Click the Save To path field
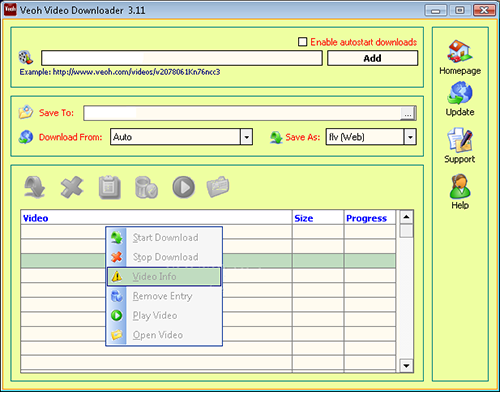 pos(242,113)
